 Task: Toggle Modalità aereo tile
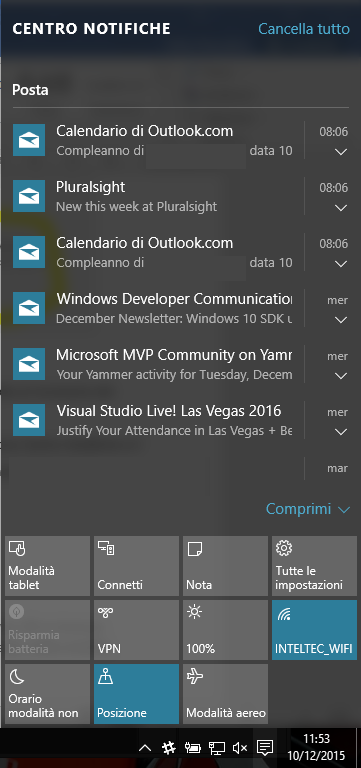225,694
